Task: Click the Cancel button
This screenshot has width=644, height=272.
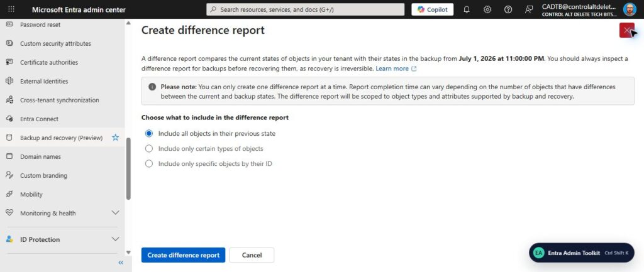Action: 252,255
